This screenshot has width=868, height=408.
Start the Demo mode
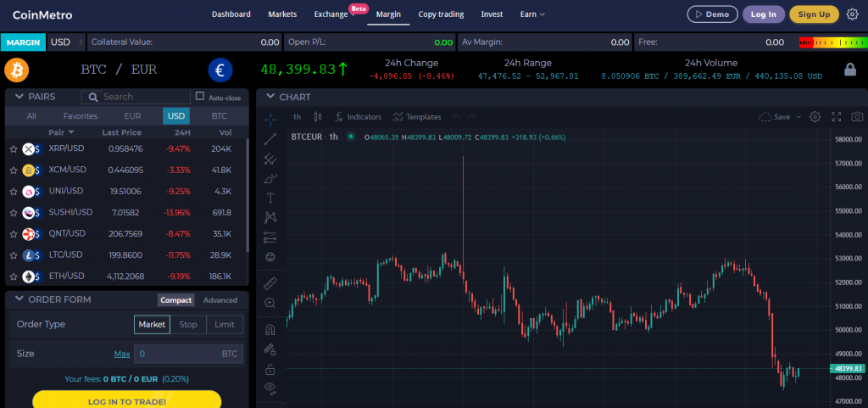pyautogui.click(x=712, y=14)
